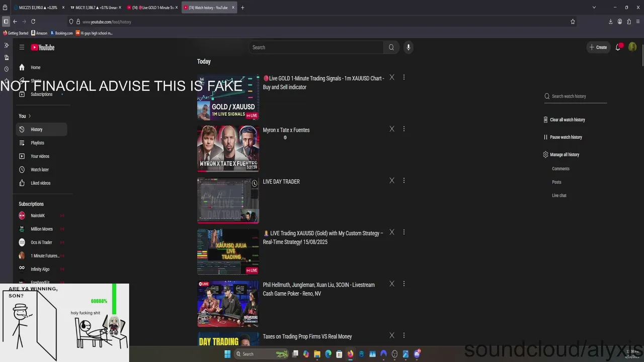Close the Watch history - YouTube tab
644x362 pixels.
coord(233,8)
